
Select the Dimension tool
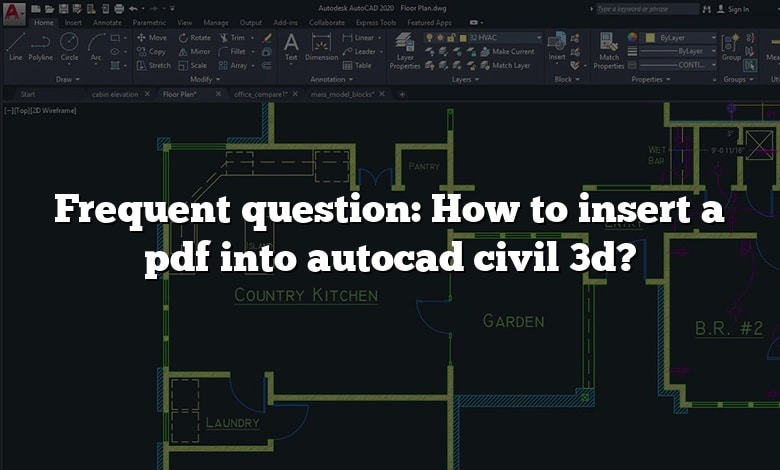321,47
